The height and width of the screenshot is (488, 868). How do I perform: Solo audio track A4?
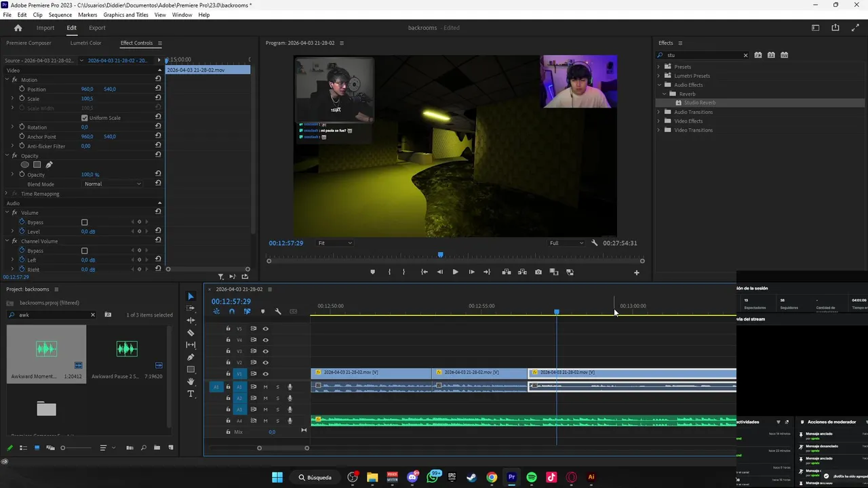click(277, 421)
